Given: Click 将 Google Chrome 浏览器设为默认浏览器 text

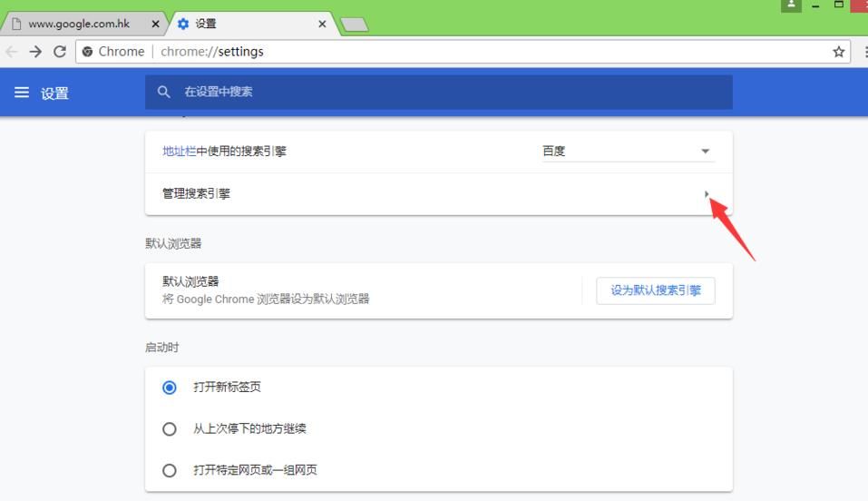Looking at the screenshot, I should click(266, 300).
